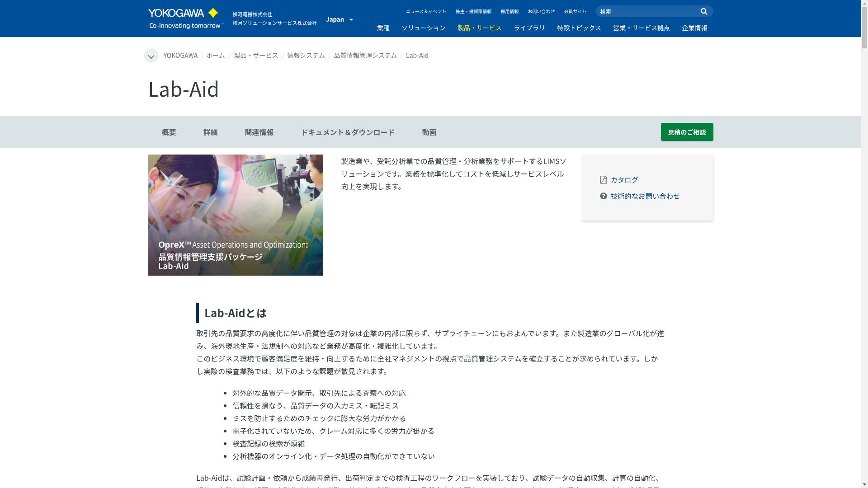The width and height of the screenshot is (868, 488).
Task: Click the Lab-Aidとは heading
Action: click(236, 313)
